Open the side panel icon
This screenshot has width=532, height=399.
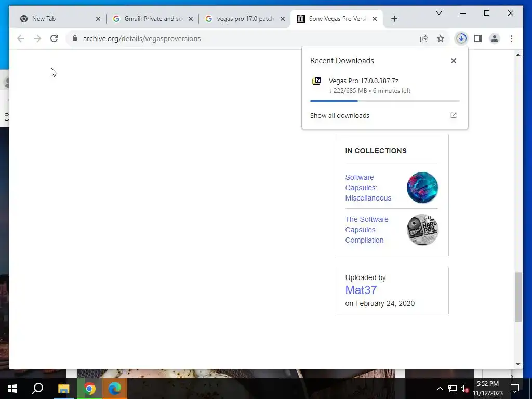tap(478, 38)
